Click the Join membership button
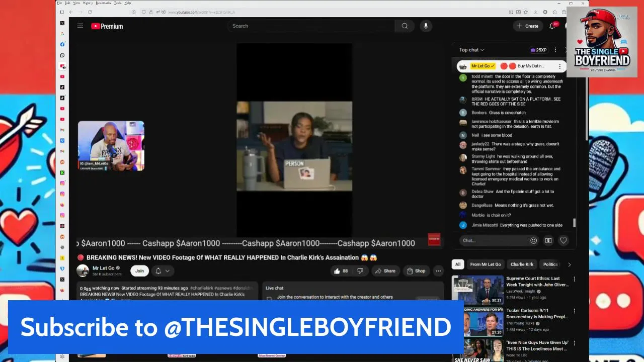644x362 pixels. click(139, 271)
